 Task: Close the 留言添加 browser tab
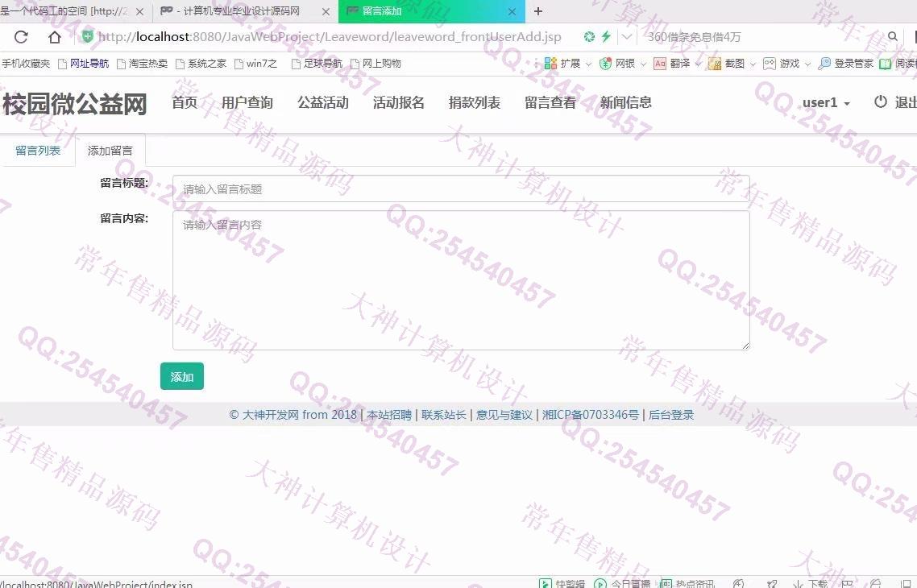pyautogui.click(x=512, y=11)
